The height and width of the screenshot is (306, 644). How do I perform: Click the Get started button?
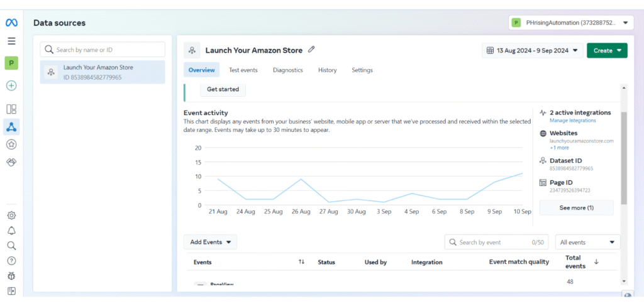coord(223,89)
